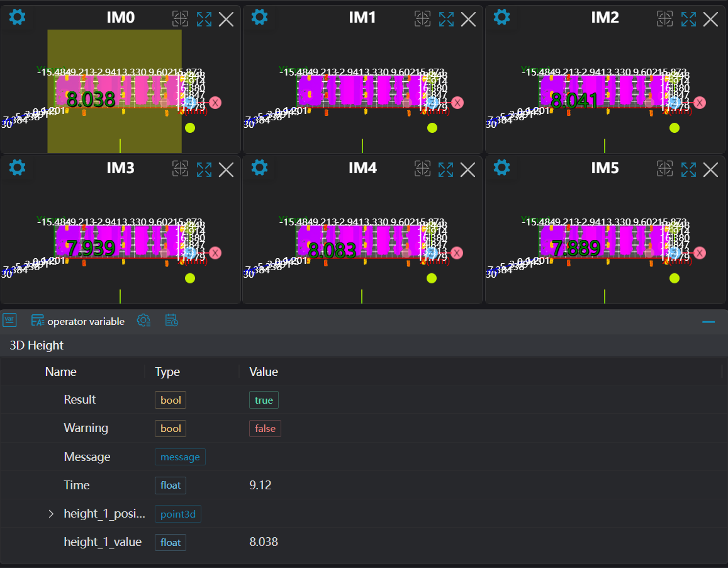Open settings gear in IM0 panel
728x568 pixels.
click(x=18, y=17)
